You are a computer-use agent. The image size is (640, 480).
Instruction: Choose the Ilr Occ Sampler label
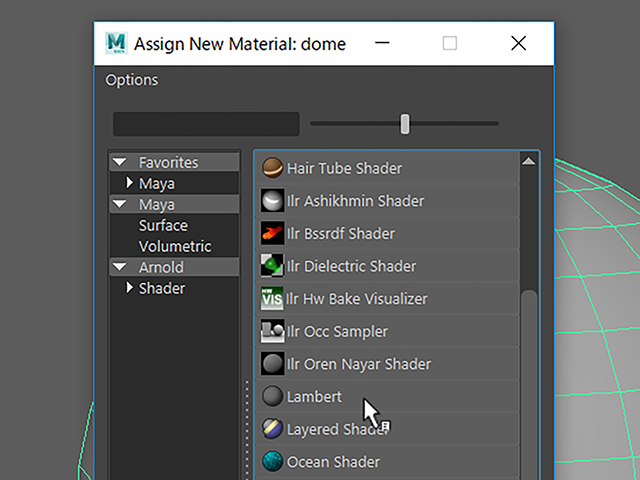coord(337,331)
